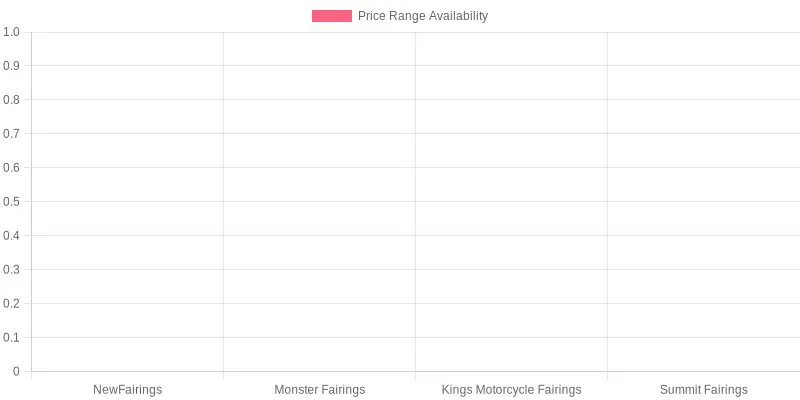Screen dimensions: 800x400
Task: Click the 0.3 y-axis tick label
Action: 11,269
